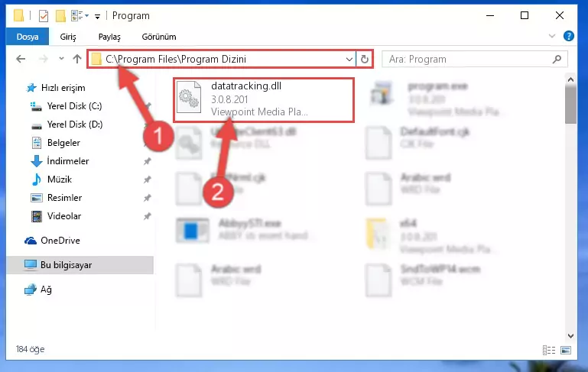Click the pin icon next to Resimler

[148, 198]
